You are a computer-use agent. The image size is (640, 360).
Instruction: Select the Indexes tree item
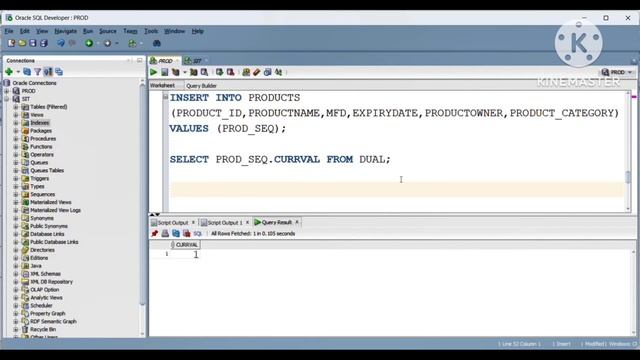pos(40,123)
